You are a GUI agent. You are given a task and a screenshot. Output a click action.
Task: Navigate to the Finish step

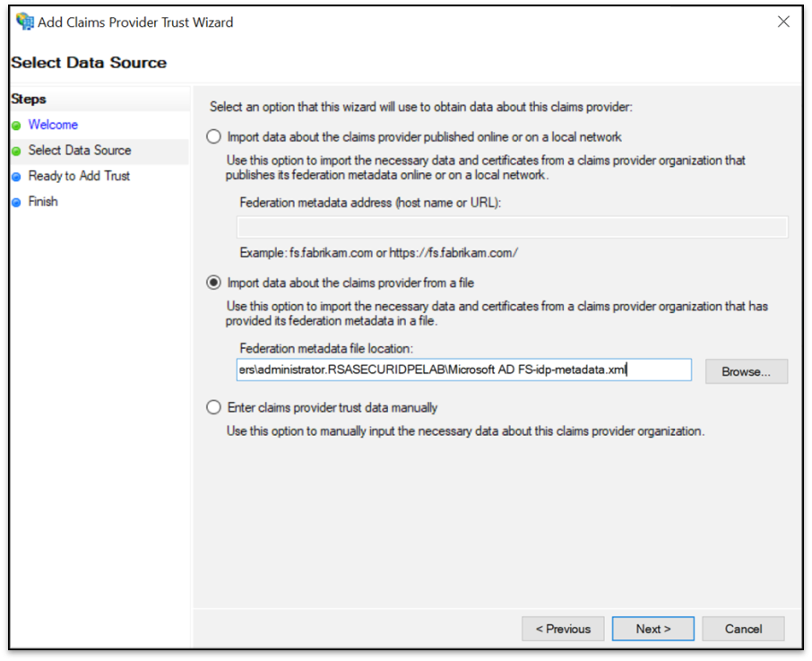click(41, 201)
